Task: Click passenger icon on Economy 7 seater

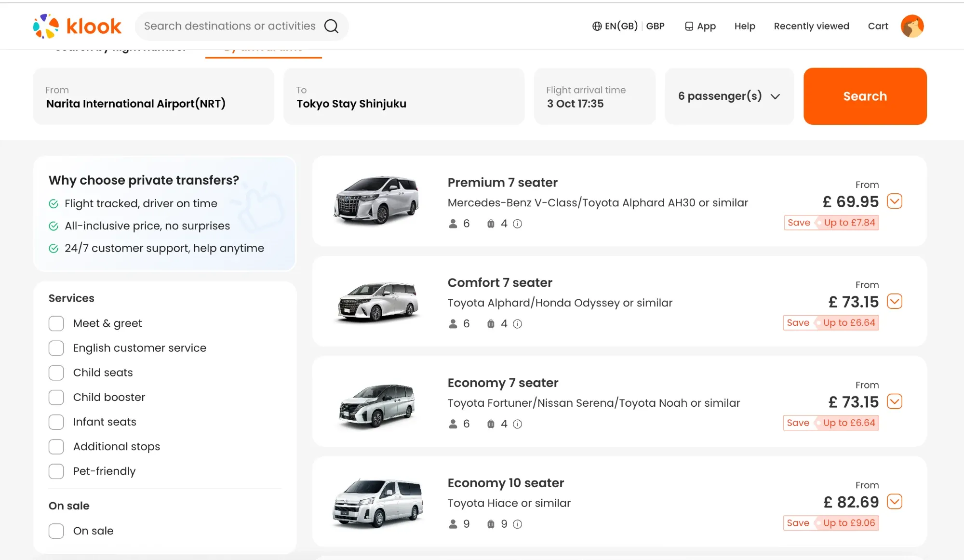Action: 453,424
